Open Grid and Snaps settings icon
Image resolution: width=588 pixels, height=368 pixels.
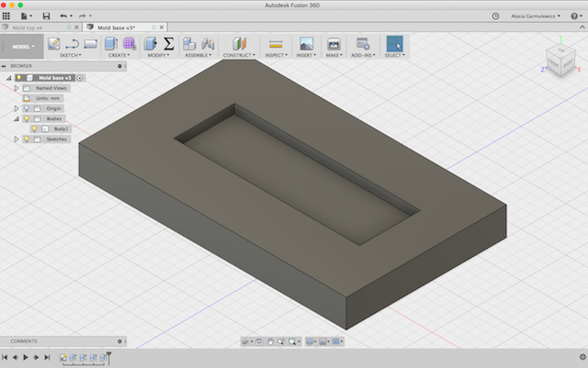322,341
